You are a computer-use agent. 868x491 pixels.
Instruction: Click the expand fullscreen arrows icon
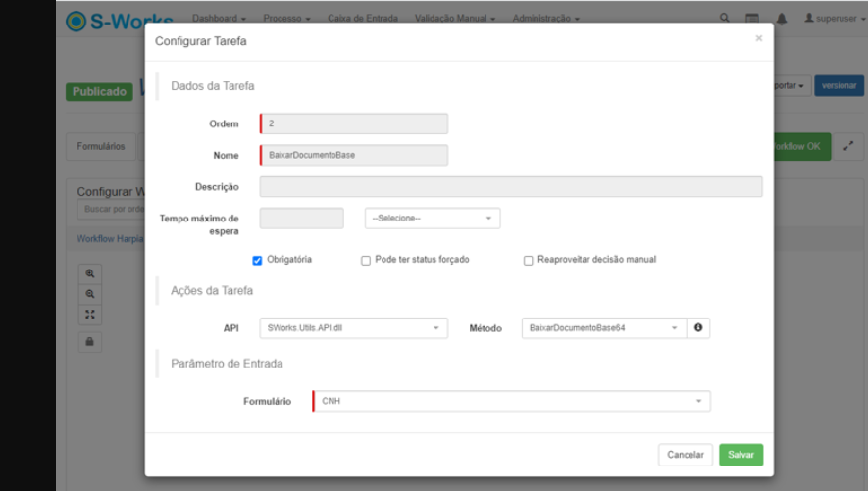(848, 146)
